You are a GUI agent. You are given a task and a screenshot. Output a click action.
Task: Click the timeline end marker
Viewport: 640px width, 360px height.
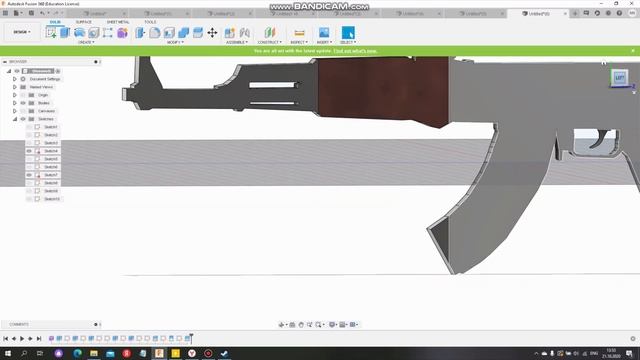click(x=191, y=338)
